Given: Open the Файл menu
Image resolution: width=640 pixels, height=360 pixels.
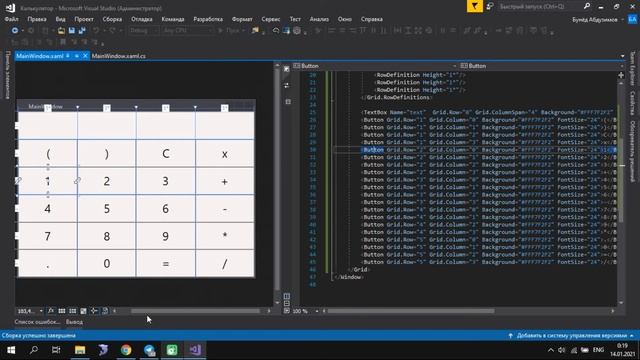Looking at the screenshot, I should (x=11, y=19).
